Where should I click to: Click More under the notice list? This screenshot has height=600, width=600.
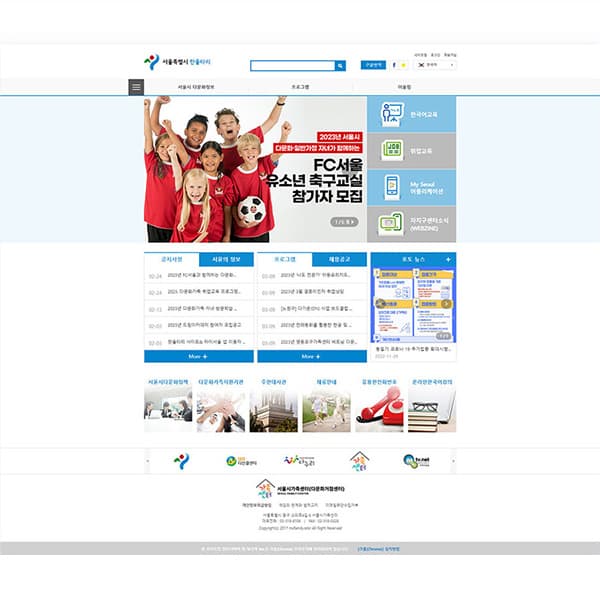pos(199,356)
